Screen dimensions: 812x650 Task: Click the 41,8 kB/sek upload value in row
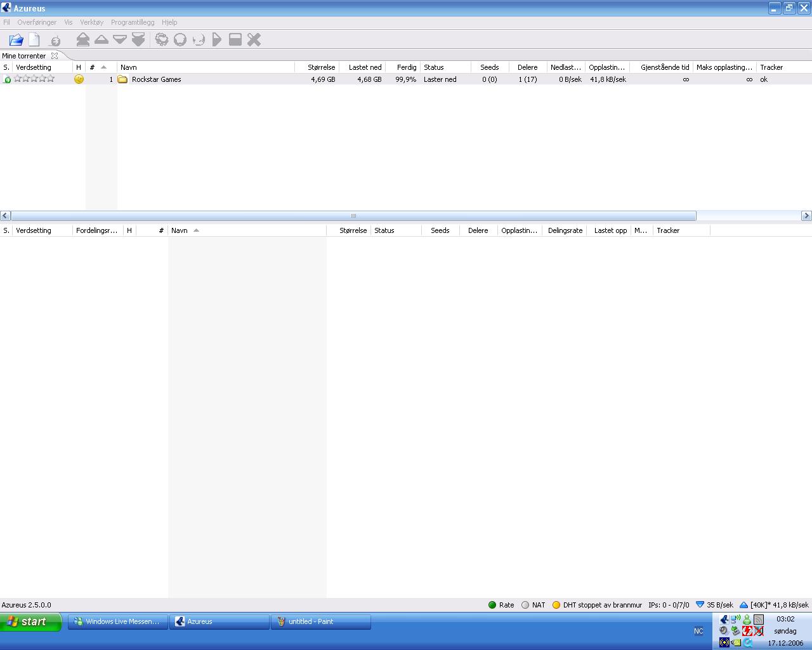point(608,79)
